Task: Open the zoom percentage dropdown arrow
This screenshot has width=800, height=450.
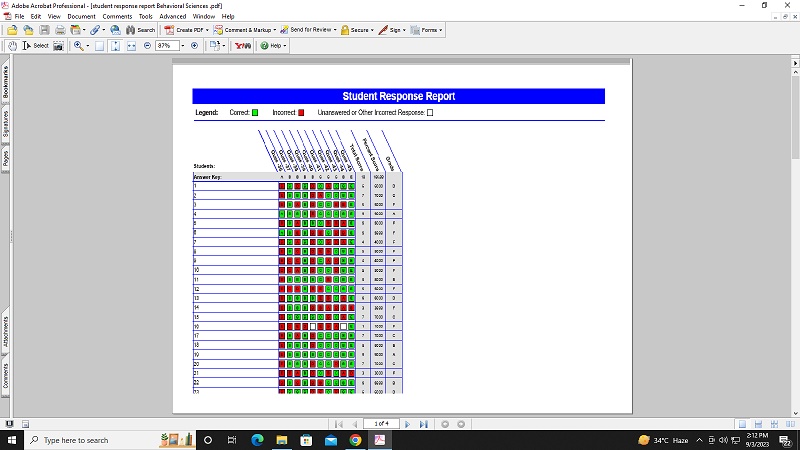Action: click(x=183, y=46)
